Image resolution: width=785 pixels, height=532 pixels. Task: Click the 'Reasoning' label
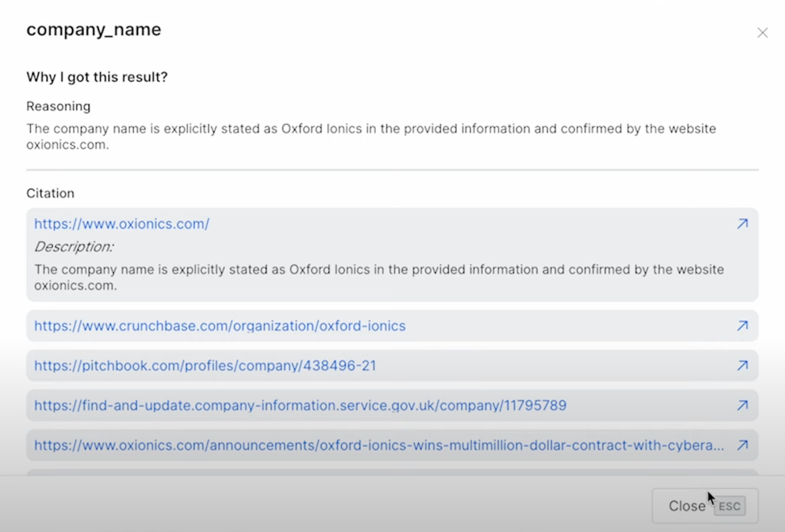(x=58, y=106)
